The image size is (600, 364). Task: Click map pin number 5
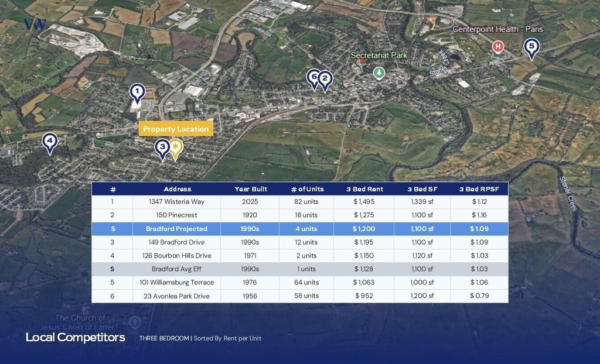coord(531,47)
